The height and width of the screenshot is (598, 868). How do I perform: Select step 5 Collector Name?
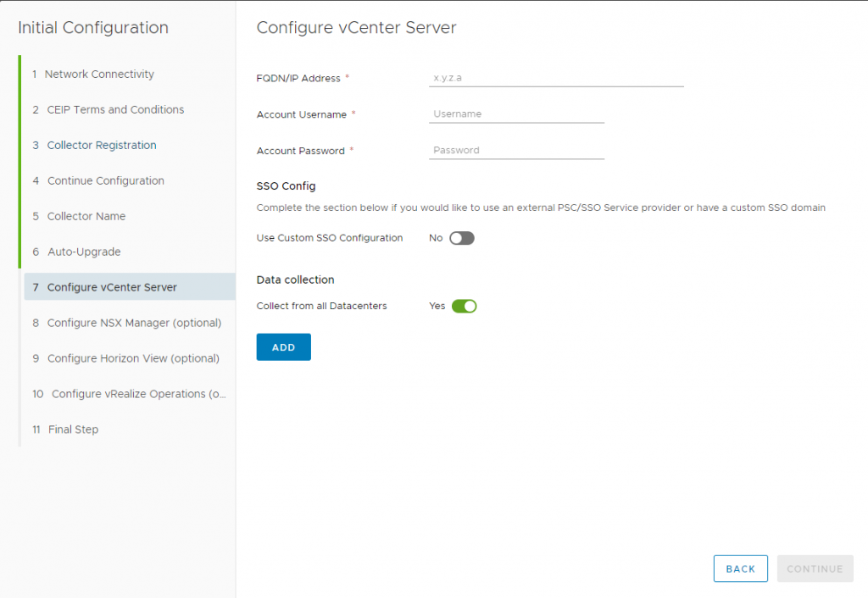click(x=129, y=216)
